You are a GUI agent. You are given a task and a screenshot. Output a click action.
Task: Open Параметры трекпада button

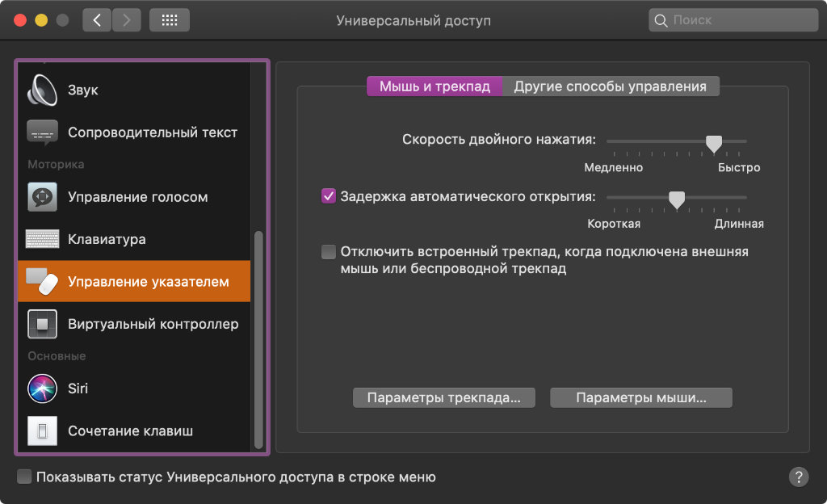(443, 398)
